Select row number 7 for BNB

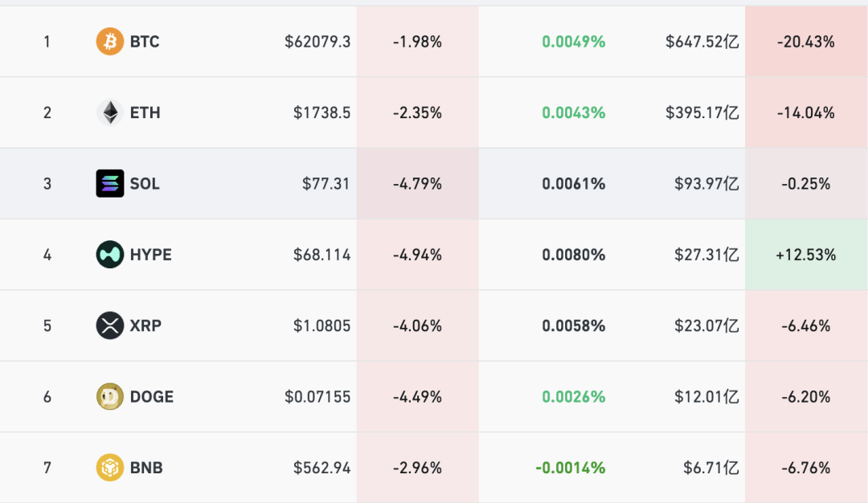[47, 468]
